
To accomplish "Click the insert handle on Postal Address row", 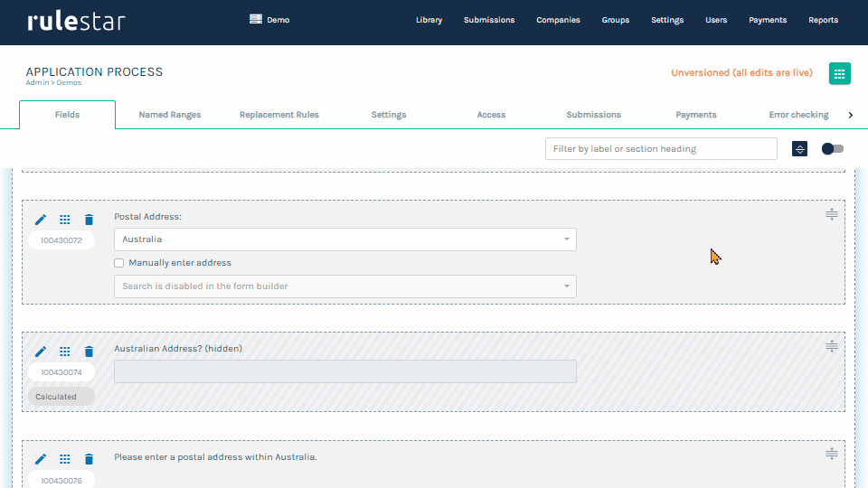I will point(832,214).
